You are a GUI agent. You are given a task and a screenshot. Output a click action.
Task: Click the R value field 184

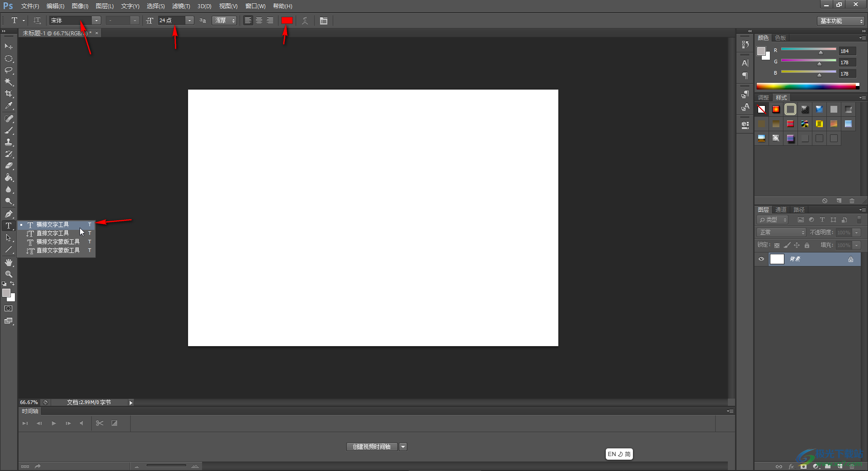pos(847,51)
